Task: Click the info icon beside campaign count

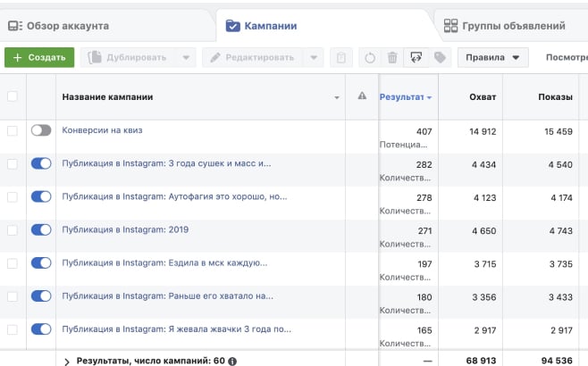Action: pos(232,361)
